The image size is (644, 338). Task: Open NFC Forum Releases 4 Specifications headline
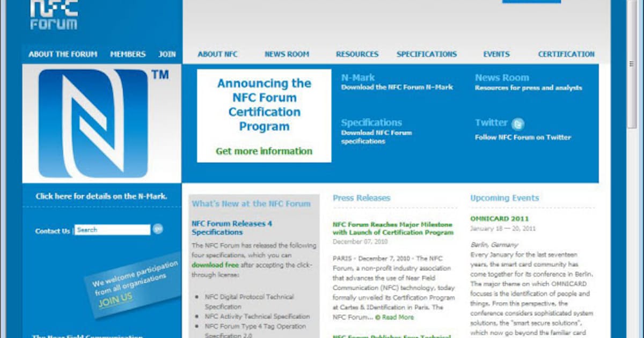tap(232, 227)
